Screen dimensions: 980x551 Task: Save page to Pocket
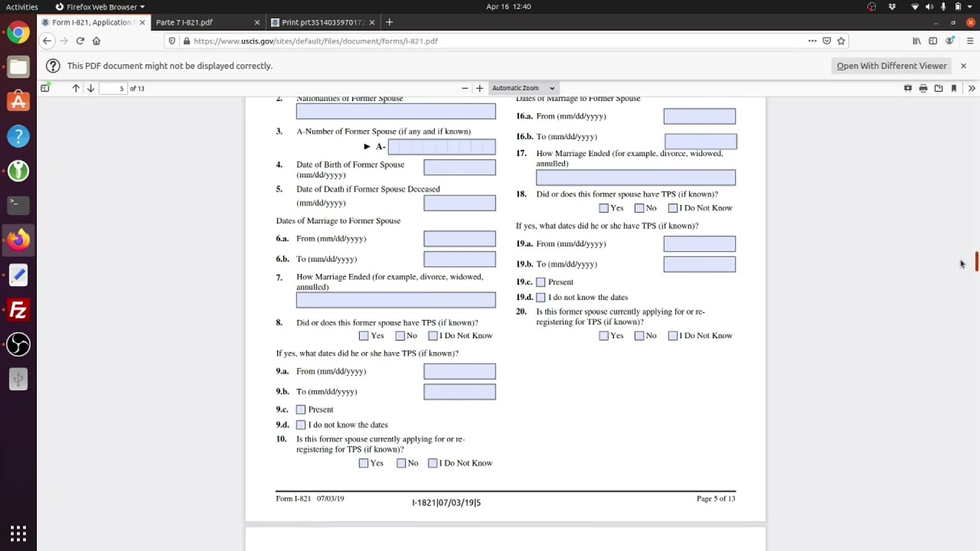[x=826, y=41]
